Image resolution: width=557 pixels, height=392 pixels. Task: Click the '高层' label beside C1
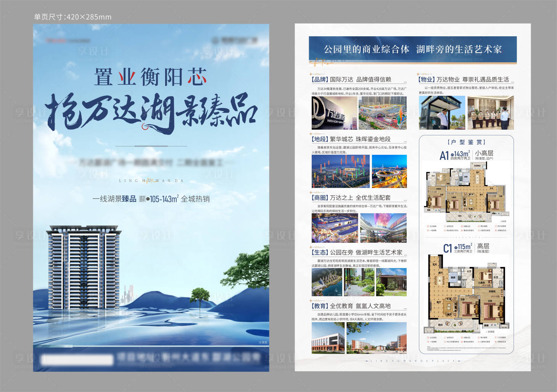483,246
